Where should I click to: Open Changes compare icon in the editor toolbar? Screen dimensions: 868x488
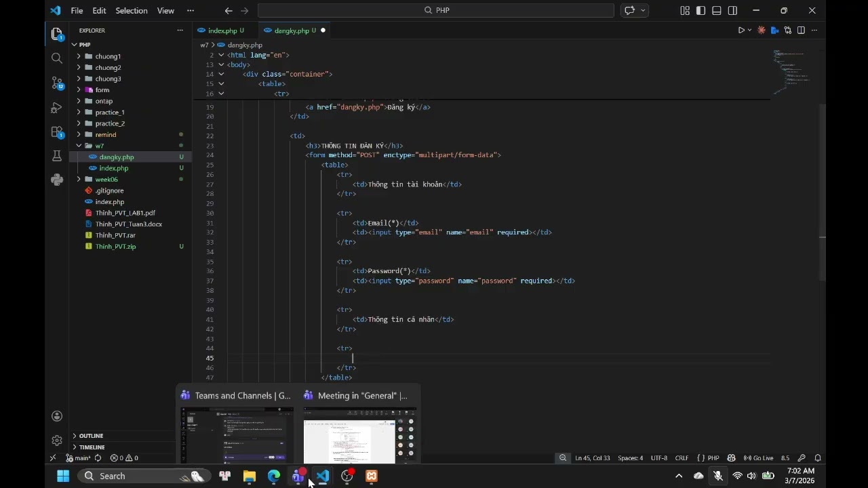tap(788, 30)
